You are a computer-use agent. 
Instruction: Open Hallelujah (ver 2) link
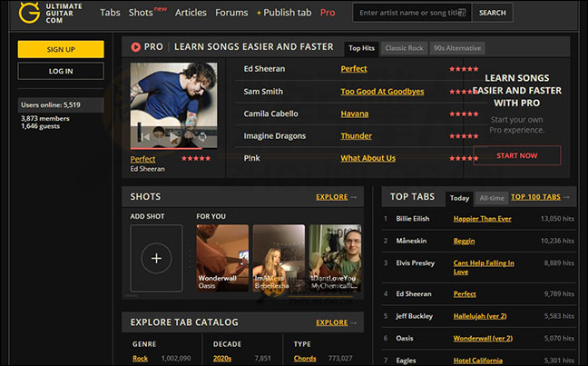click(480, 316)
